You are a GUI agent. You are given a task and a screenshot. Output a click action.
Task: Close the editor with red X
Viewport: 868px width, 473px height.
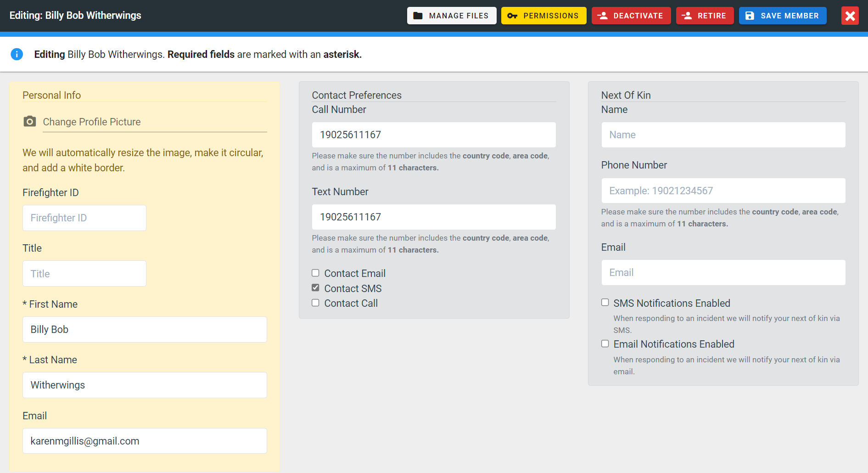pos(850,16)
